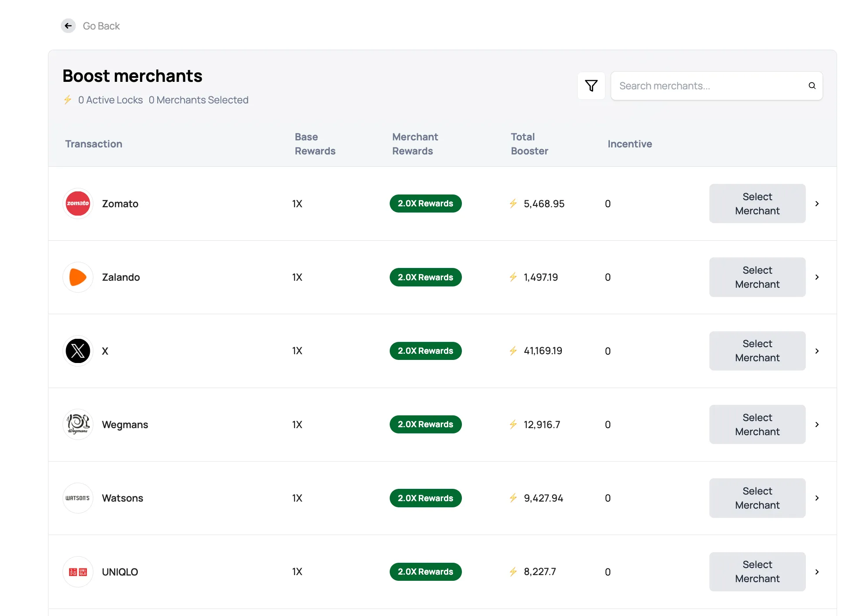856x616 pixels.
Task: Expand the Zomato row chevron
Action: click(817, 203)
